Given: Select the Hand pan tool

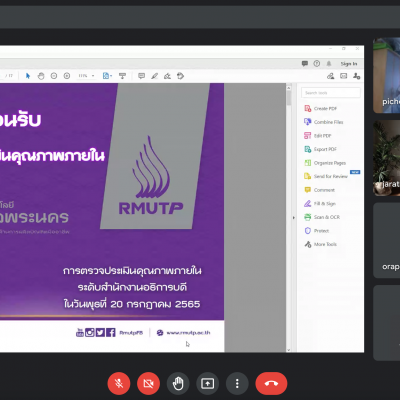Looking at the screenshot, I should [41, 76].
